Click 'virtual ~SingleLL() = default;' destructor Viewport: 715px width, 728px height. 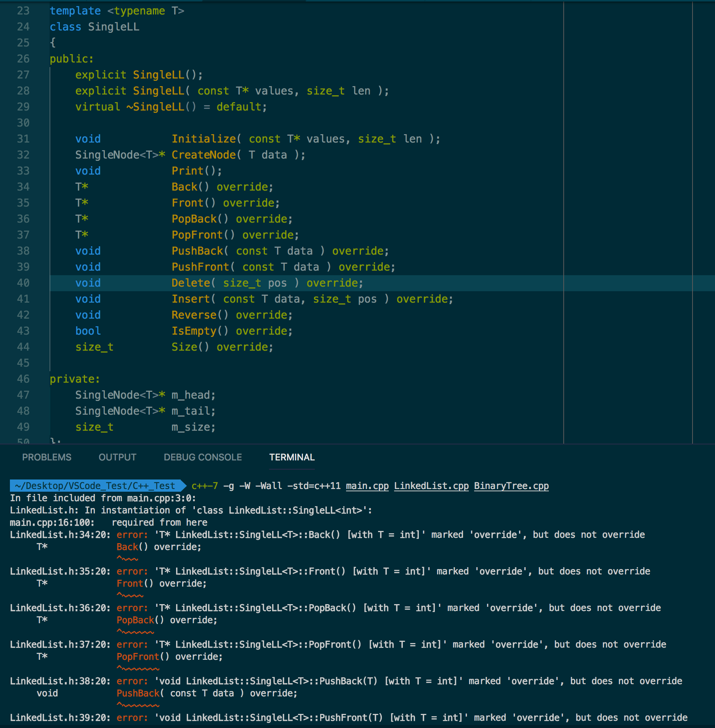[171, 107]
